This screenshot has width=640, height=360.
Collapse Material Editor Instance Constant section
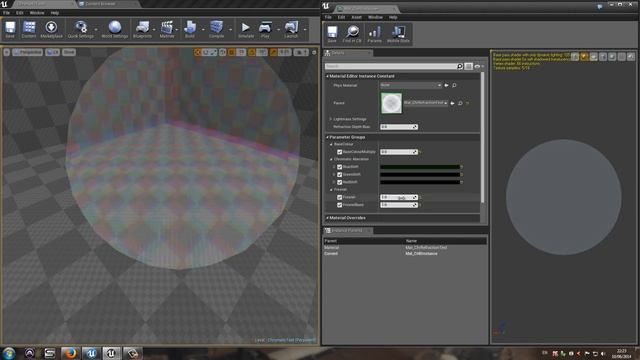pyautogui.click(x=327, y=76)
